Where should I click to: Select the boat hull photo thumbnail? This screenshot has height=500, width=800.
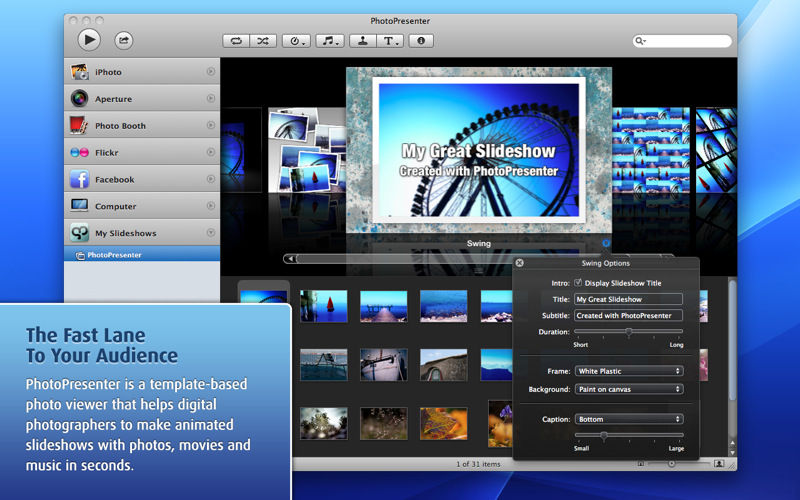pos(384,364)
